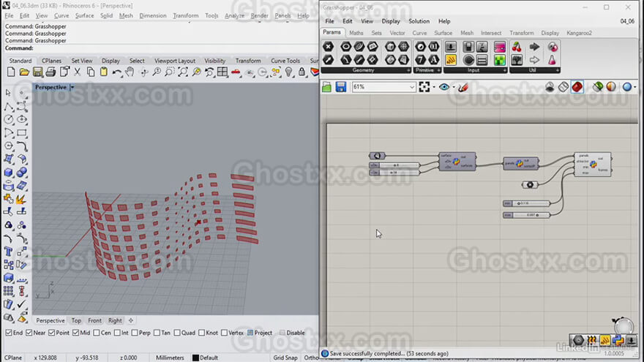Screen dimensions: 644x362
Task: Toggle the End osnap checkbox
Action: [9, 333]
